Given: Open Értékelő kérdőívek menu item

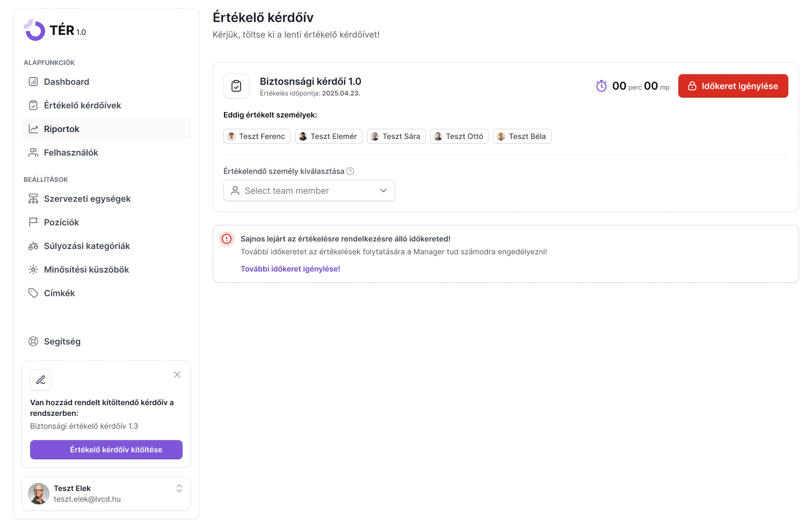Looking at the screenshot, I should click(83, 105).
